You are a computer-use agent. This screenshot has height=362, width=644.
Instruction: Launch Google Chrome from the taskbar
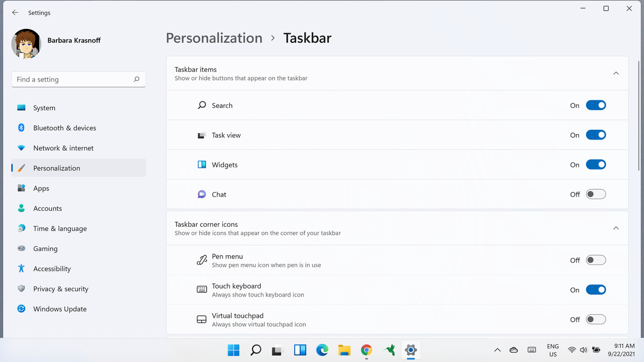(x=367, y=350)
